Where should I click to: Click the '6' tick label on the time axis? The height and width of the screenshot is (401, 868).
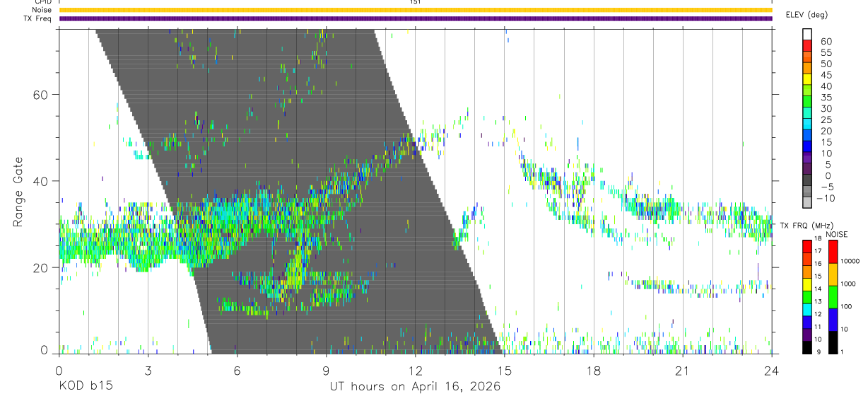pyautogui.click(x=237, y=371)
